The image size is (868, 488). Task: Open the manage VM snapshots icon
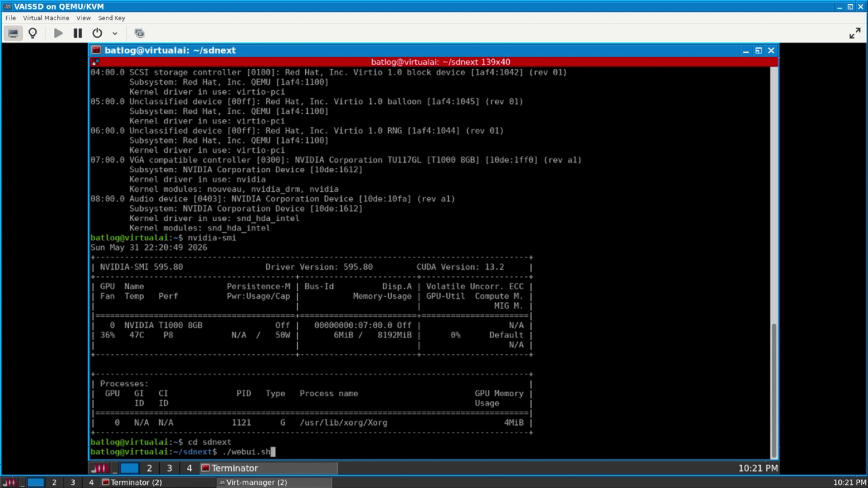coord(140,33)
